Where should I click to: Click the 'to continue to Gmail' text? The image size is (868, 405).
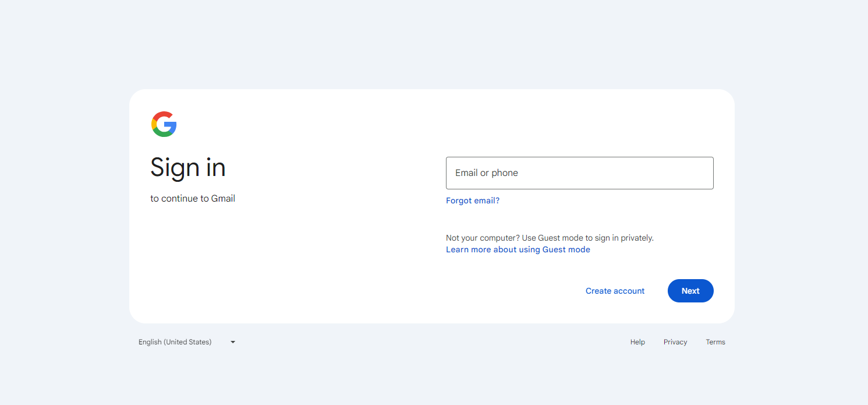pos(193,199)
